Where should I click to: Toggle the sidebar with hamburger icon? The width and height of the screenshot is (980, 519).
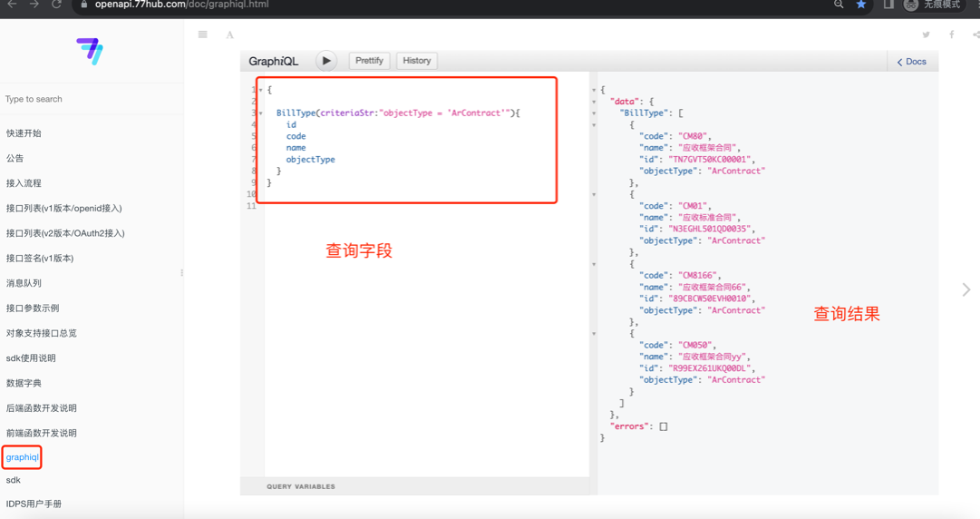pyautogui.click(x=203, y=34)
